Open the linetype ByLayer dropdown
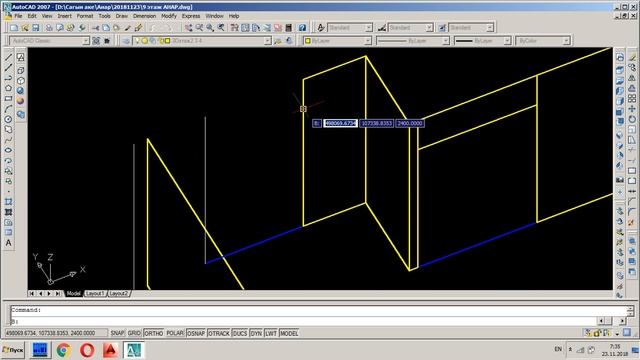The image size is (640, 360). click(446, 41)
